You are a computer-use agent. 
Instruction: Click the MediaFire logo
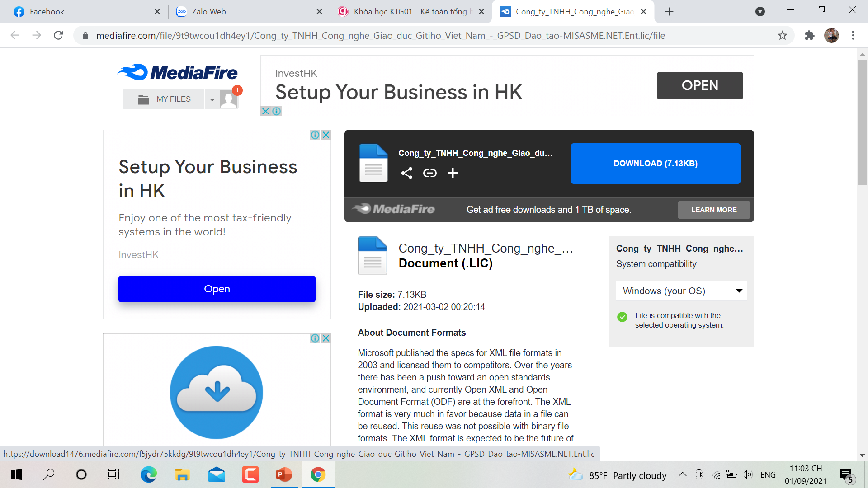click(178, 72)
